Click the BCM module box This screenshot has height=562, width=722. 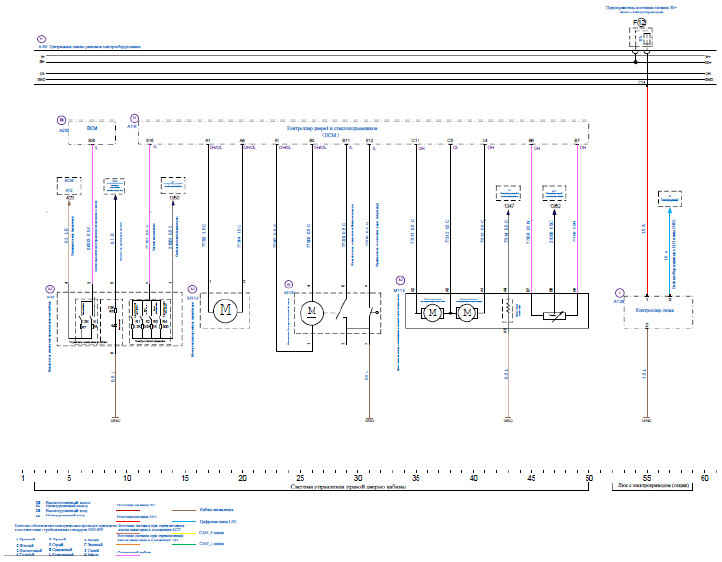[92, 132]
